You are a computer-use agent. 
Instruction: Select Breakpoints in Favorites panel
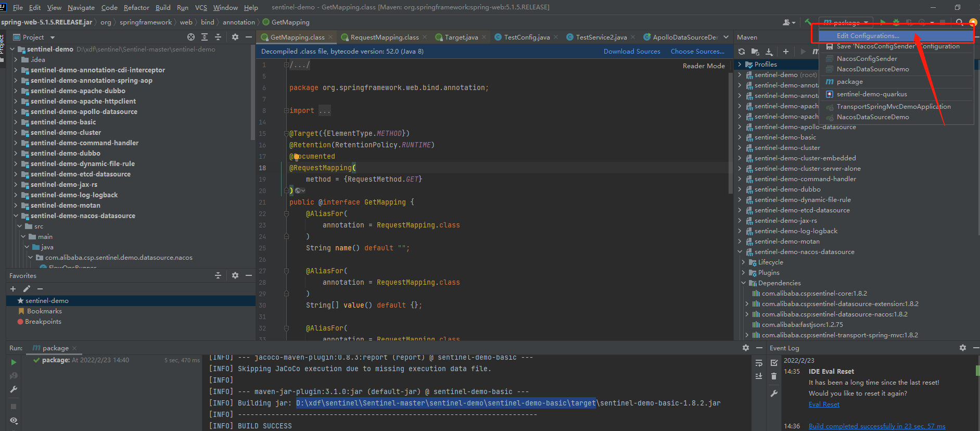(43, 322)
